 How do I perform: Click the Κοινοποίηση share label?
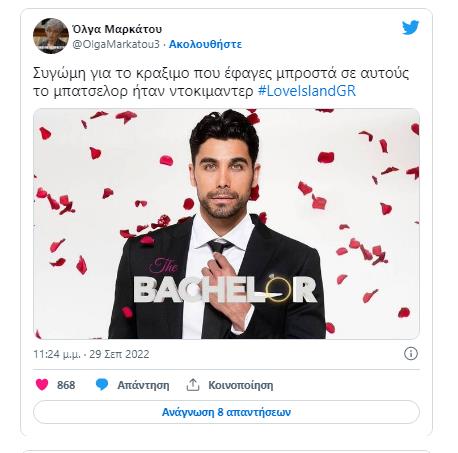click(x=241, y=385)
